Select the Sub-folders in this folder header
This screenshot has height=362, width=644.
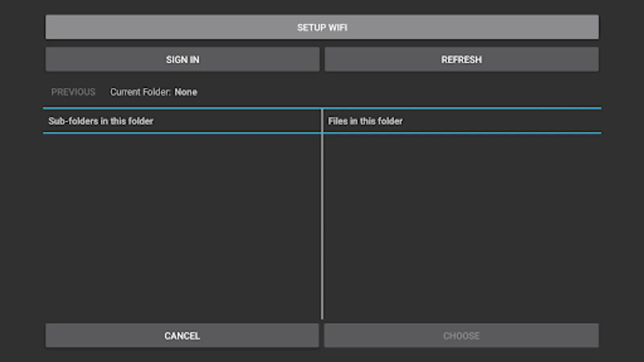(101, 121)
